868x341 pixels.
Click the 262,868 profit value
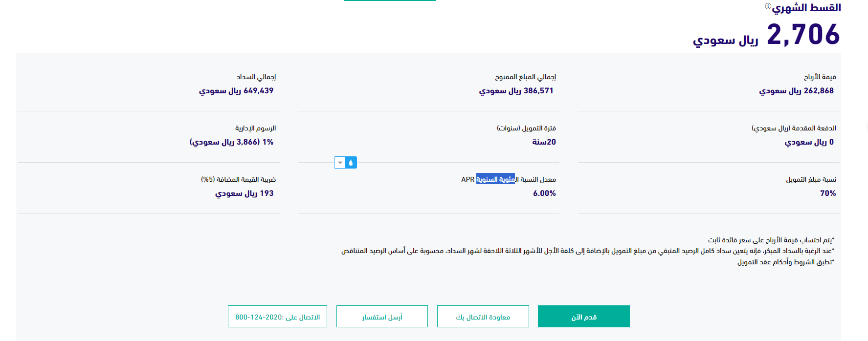click(819, 91)
